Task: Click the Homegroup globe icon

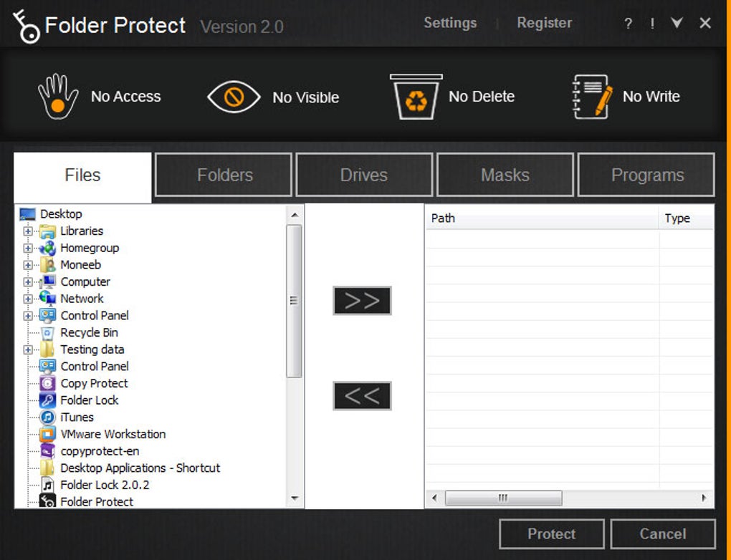Action: [47, 248]
